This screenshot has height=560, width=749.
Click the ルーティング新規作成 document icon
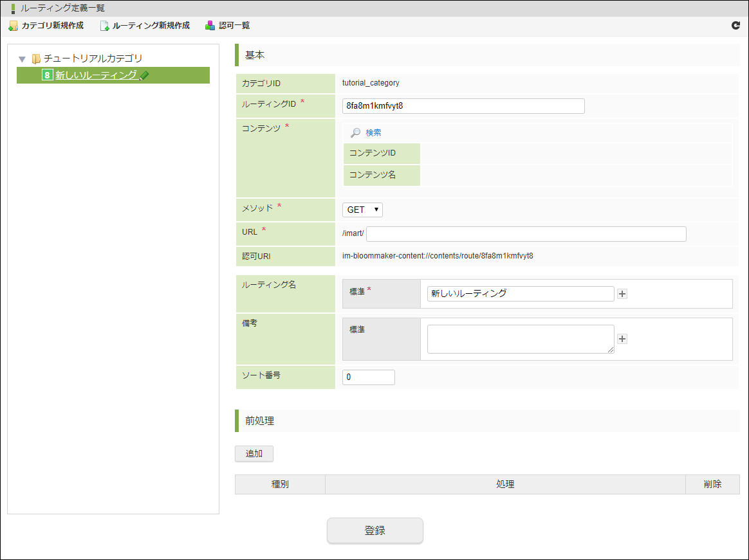[x=104, y=26]
